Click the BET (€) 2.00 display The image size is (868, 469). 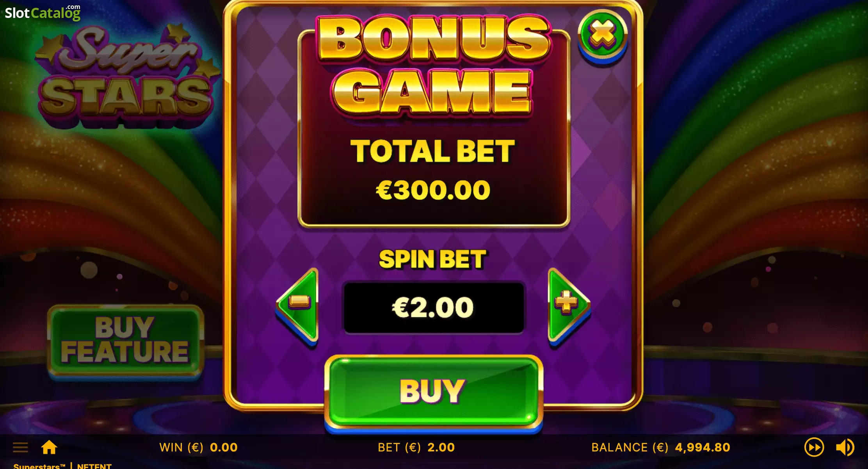click(416, 447)
